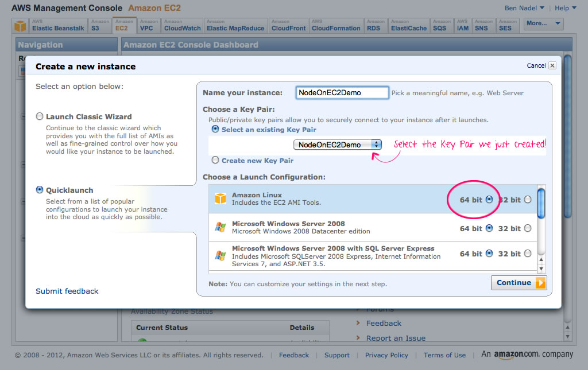The width and height of the screenshot is (588, 370).
Task: Switch to the VPC tab
Action: 149,25
